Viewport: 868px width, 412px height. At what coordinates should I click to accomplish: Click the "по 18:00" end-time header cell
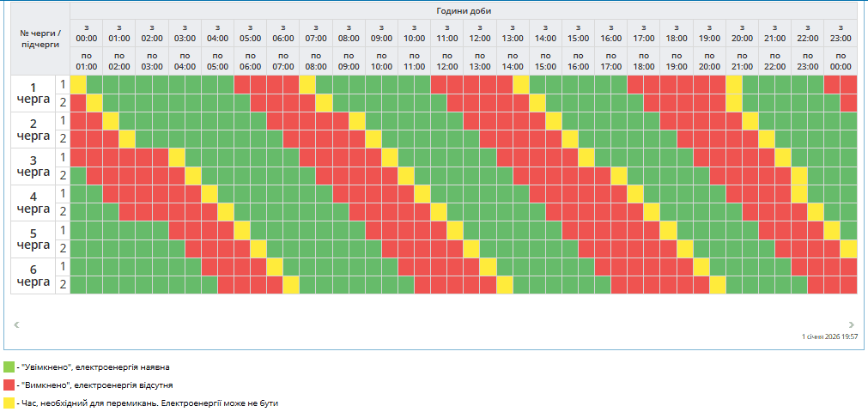pyautogui.click(x=644, y=61)
